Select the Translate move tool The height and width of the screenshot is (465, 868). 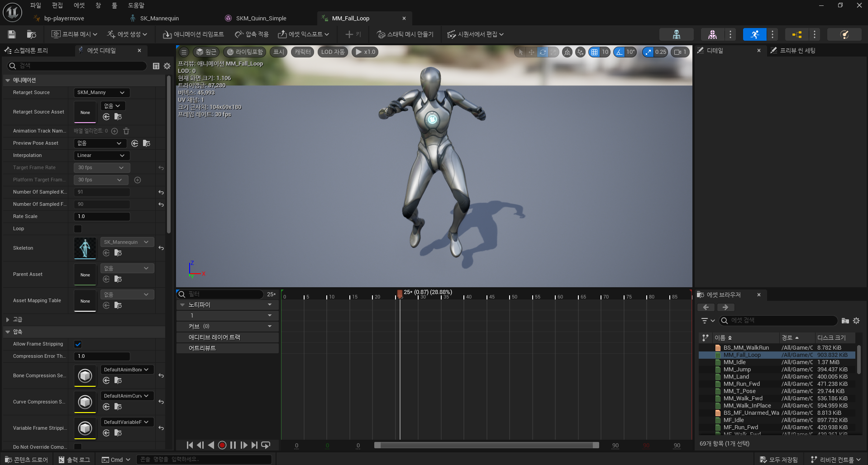coord(531,52)
